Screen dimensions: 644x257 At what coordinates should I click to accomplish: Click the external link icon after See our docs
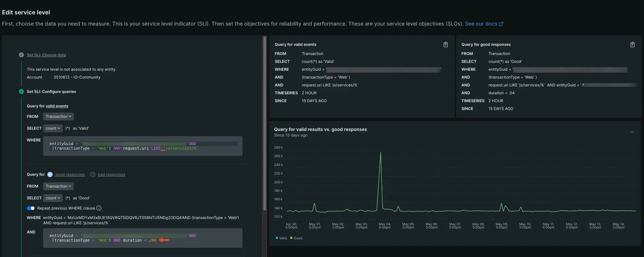point(501,24)
